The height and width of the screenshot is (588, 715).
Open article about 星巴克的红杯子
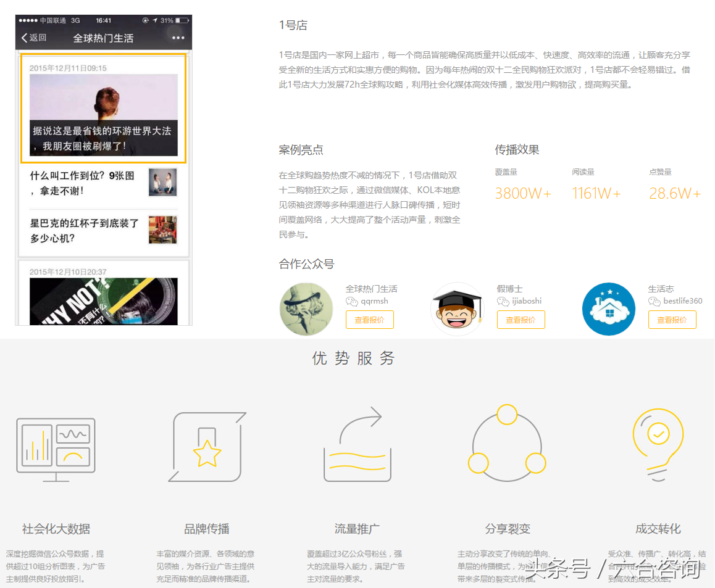pos(85,230)
